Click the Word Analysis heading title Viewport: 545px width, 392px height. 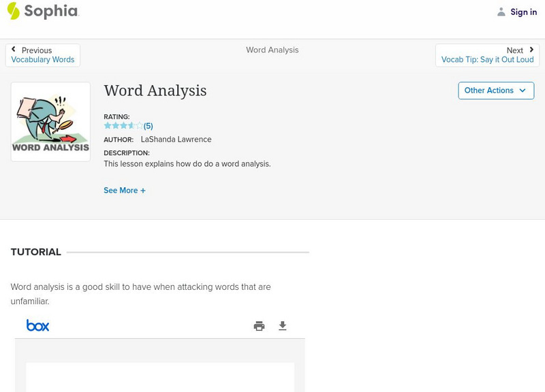(x=155, y=91)
